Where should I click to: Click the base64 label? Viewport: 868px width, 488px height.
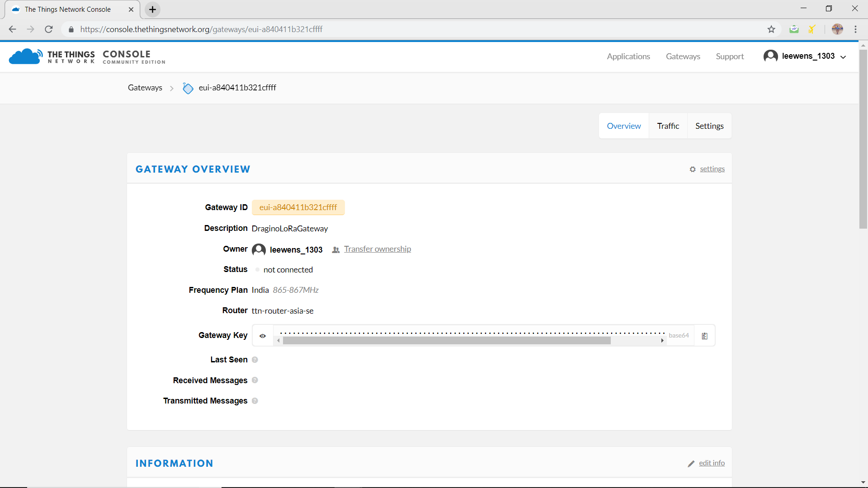679,335
